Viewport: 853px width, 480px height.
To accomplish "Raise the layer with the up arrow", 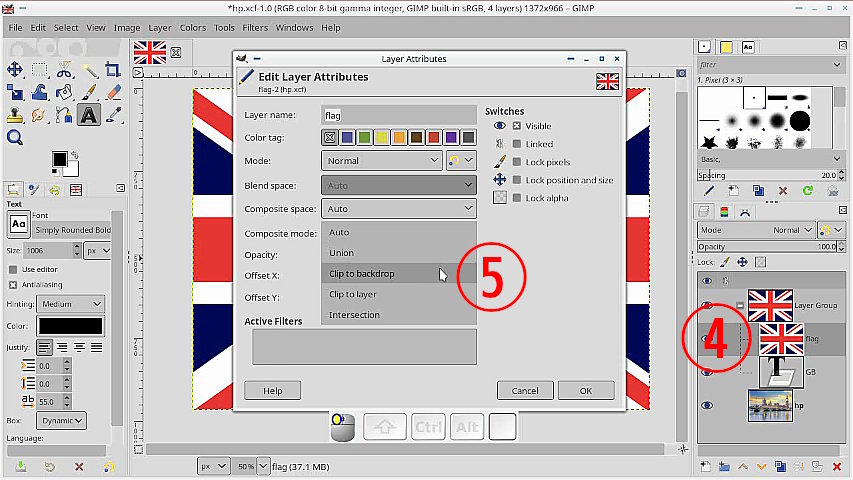I will 743,467.
